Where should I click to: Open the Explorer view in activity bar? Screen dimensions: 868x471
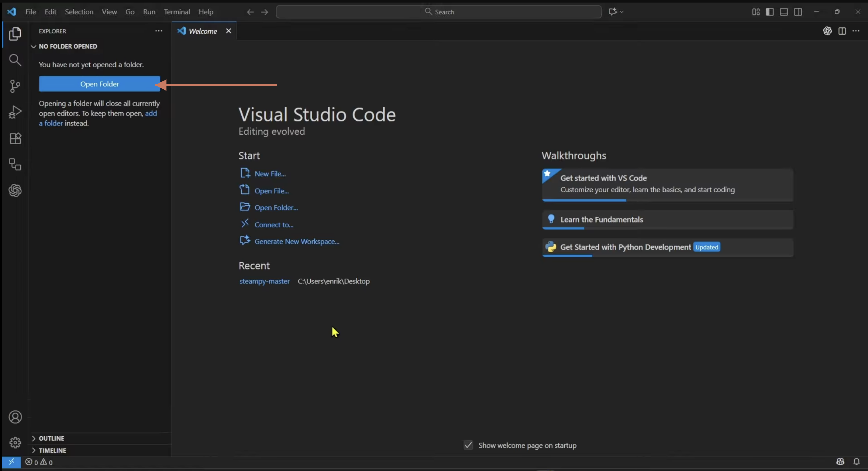point(15,34)
